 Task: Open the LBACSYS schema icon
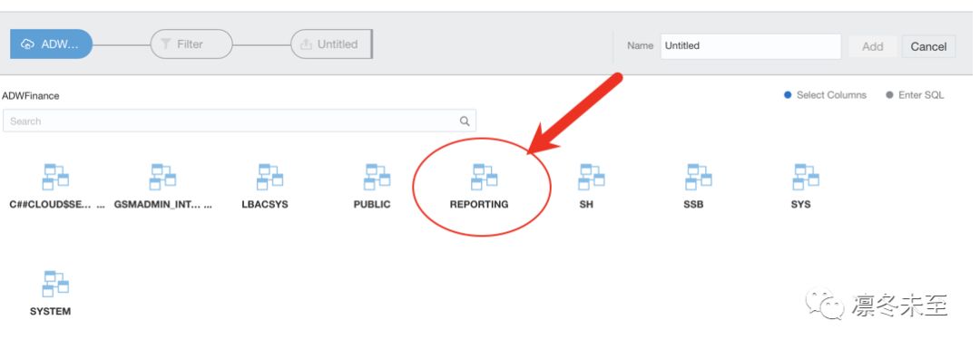tap(270, 177)
